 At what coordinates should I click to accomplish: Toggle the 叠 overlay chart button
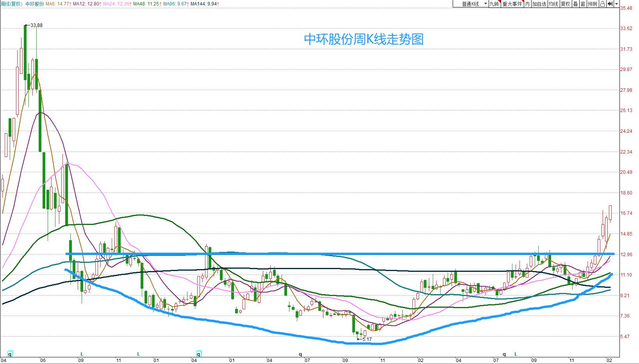point(575,4)
